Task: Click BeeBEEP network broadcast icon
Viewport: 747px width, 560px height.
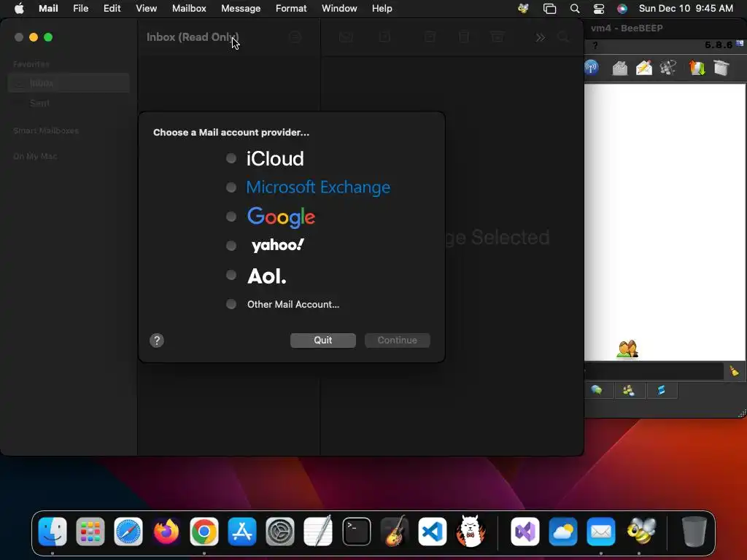Action: click(x=591, y=67)
